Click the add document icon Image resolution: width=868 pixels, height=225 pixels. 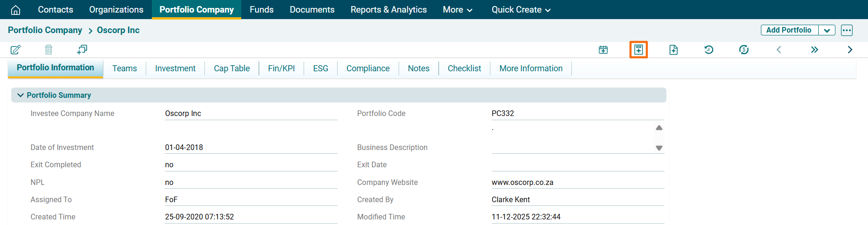pos(673,50)
